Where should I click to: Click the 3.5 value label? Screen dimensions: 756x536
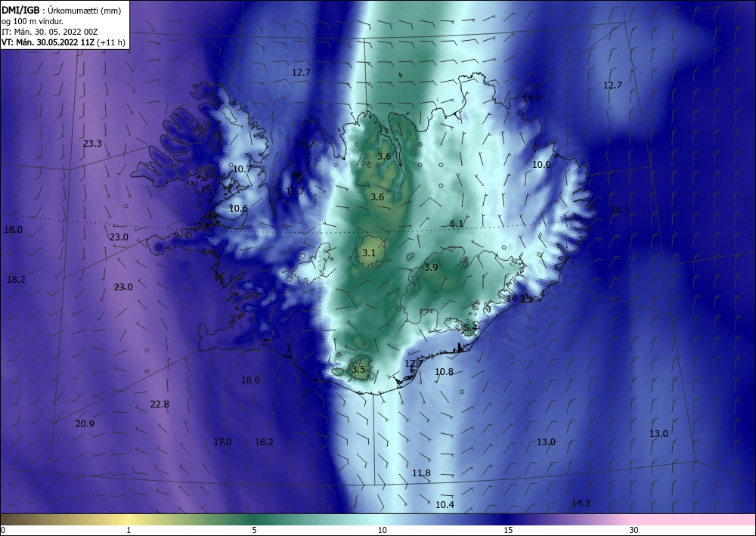(358, 370)
